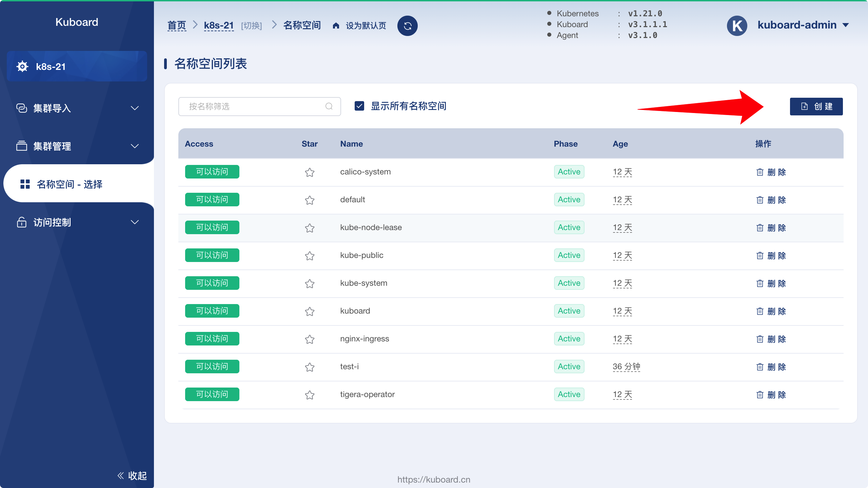Uncheck 显示所有名称空间 checkbox
Viewport: 868px width, 488px height.
pos(359,106)
